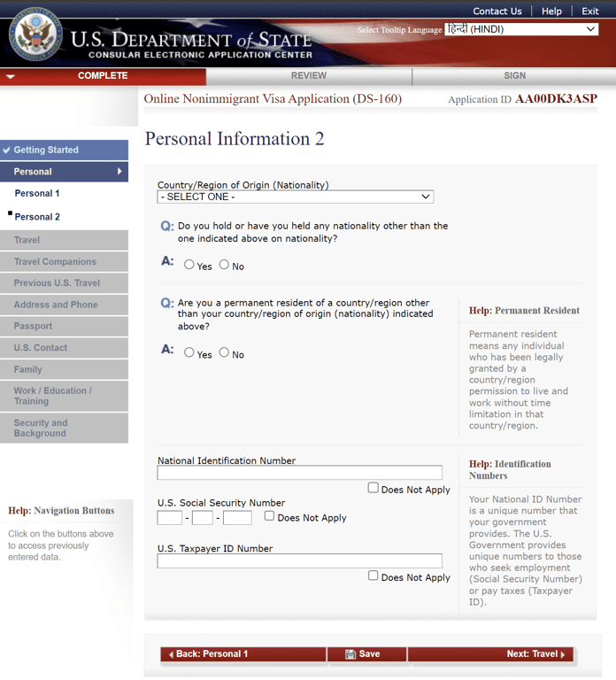The width and height of the screenshot is (616, 680).
Task: Click the Next: Travel button
Action: click(490, 654)
